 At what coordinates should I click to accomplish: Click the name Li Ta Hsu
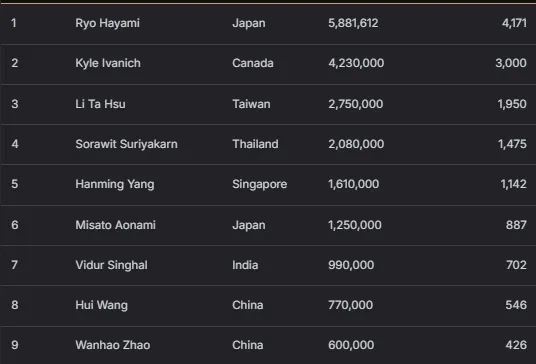pos(100,104)
